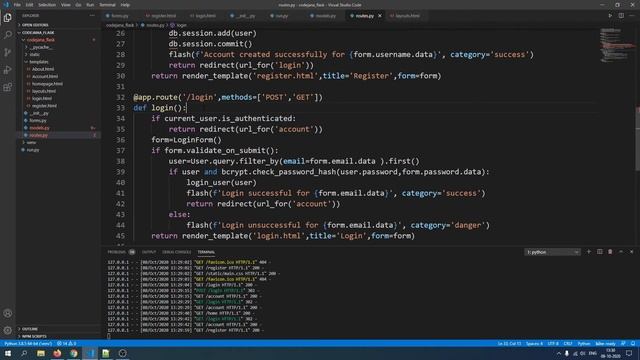
Task: Open the File menu
Action: pyautogui.click(x=17, y=5)
